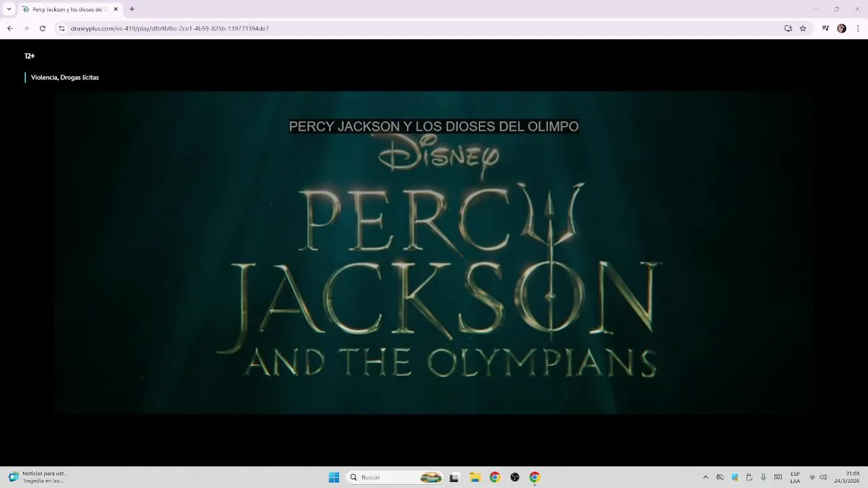868x488 pixels.
Task: Click the browser forward arrow
Action: pyautogui.click(x=26, y=28)
